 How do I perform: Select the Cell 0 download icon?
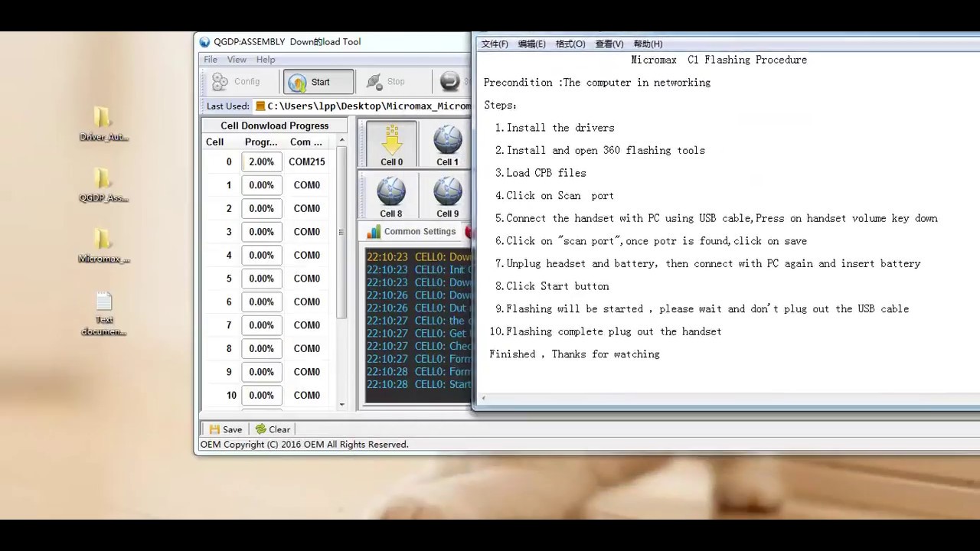pyautogui.click(x=391, y=144)
